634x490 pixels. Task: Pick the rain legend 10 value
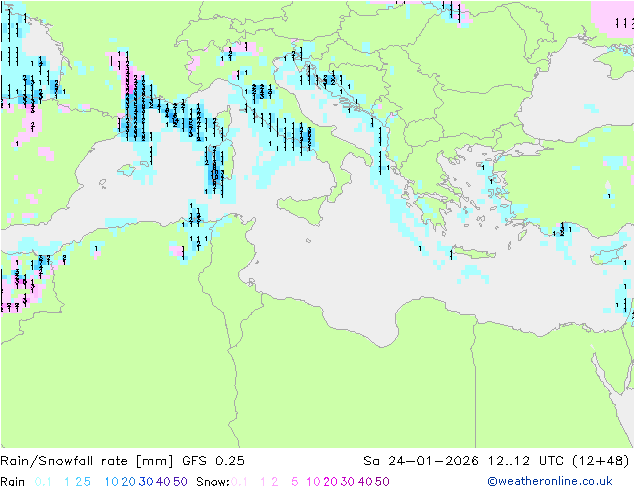111,482
